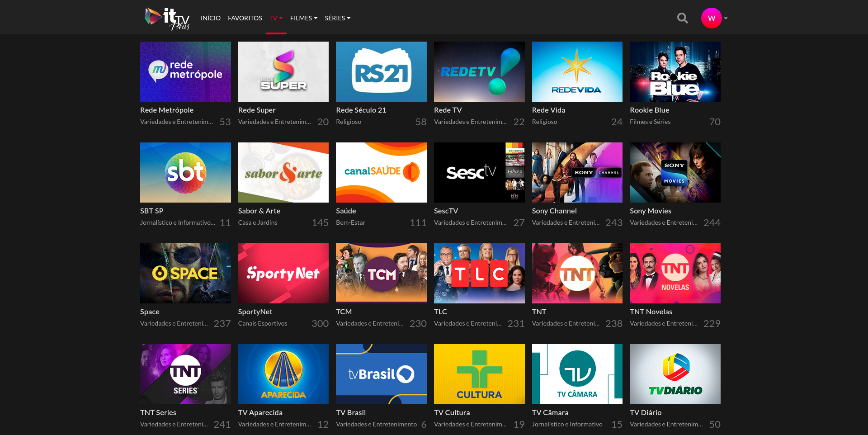Click the itTV Plus logo
Image resolution: width=868 pixels, height=435 pixels.
[x=167, y=19]
